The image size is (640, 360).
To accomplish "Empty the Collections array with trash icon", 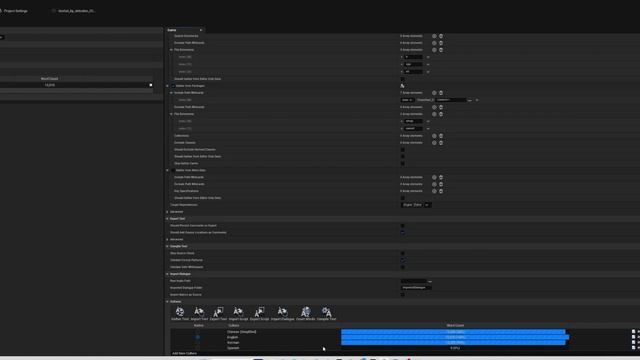I will click(441, 136).
